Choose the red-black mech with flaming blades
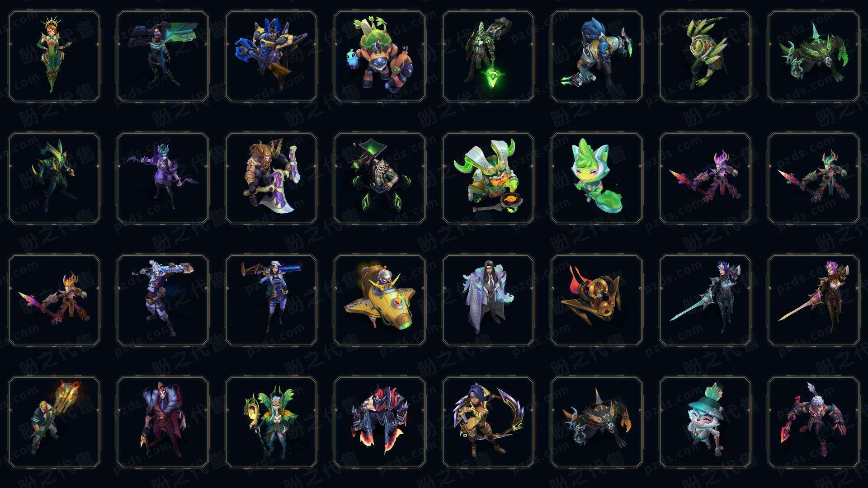 (x=380, y=422)
